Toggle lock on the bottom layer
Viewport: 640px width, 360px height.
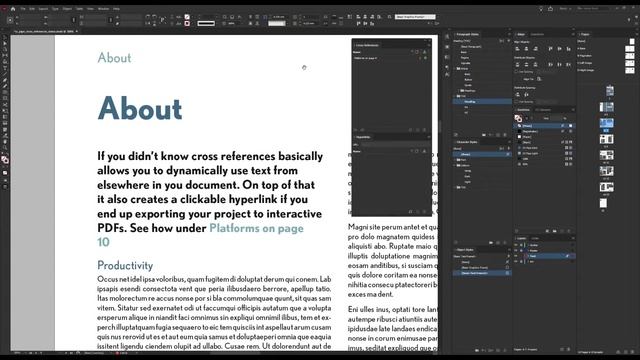pos(521,261)
